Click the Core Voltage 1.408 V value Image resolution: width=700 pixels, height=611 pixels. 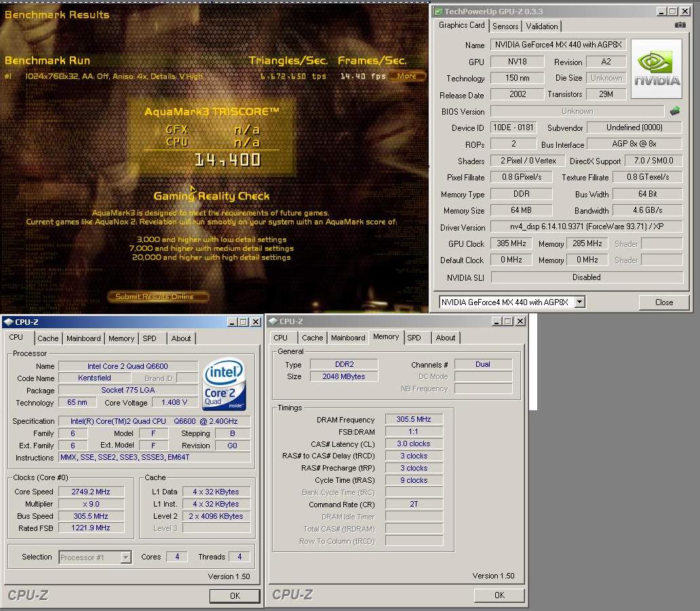tap(174, 403)
